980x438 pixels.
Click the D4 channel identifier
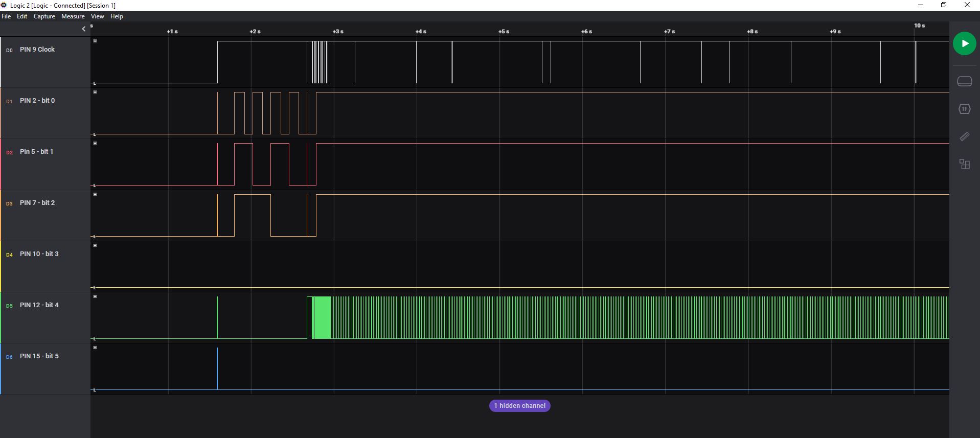tap(9, 255)
